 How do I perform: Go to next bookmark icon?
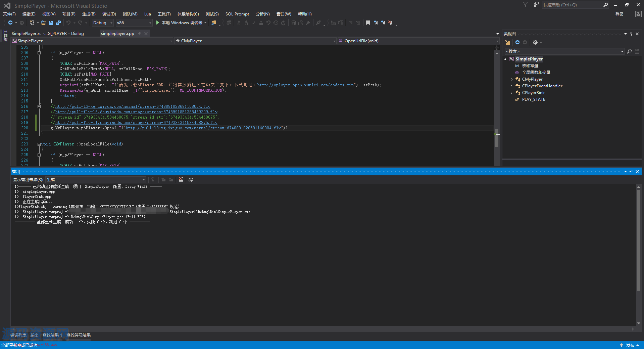click(x=383, y=23)
